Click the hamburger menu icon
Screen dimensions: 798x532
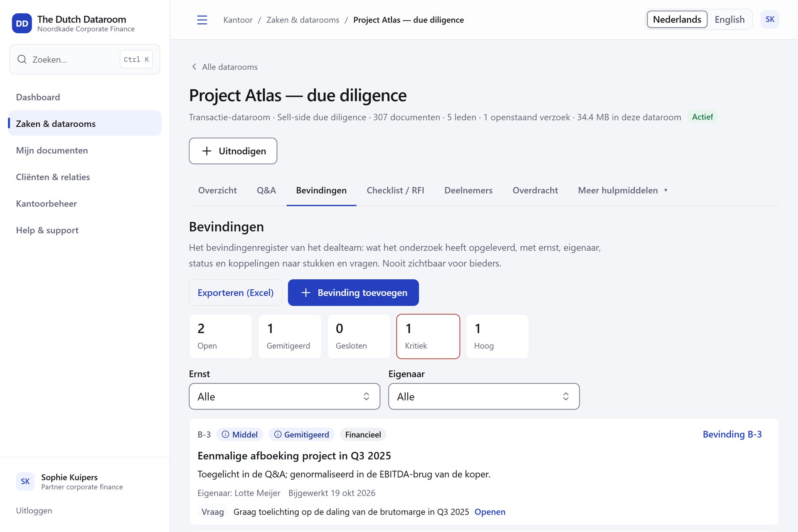point(202,20)
